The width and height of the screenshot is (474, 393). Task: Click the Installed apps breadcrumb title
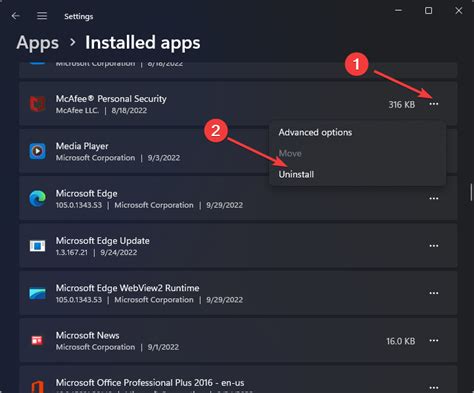[x=143, y=43]
